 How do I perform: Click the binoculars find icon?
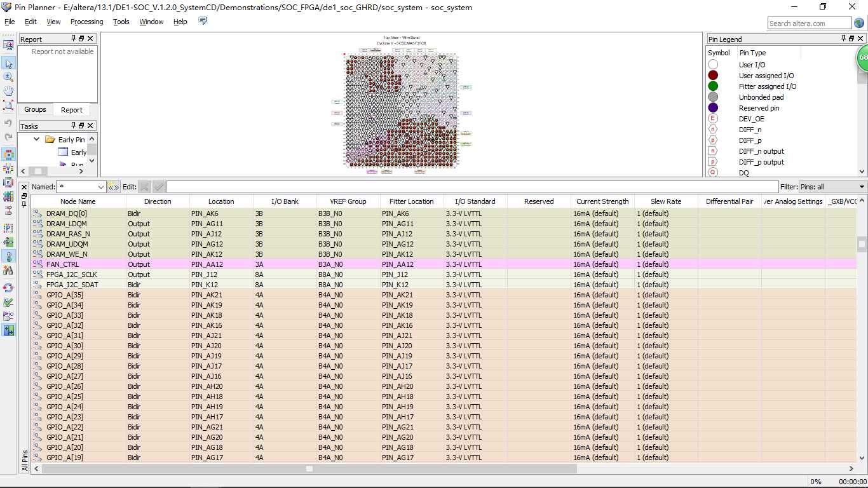[8, 270]
